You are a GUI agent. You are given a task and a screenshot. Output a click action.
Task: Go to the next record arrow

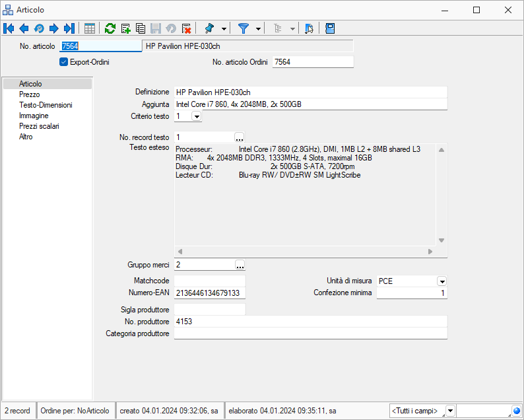pos(54,28)
